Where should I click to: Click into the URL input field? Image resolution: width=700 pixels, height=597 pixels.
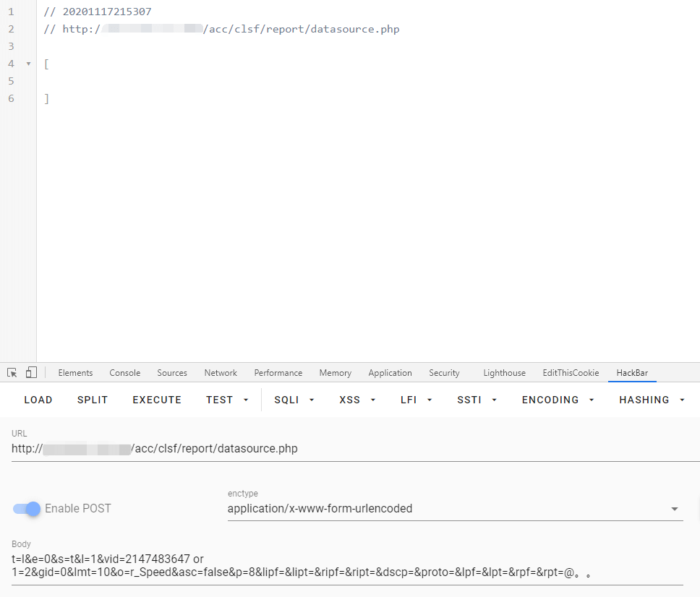(x=354, y=449)
